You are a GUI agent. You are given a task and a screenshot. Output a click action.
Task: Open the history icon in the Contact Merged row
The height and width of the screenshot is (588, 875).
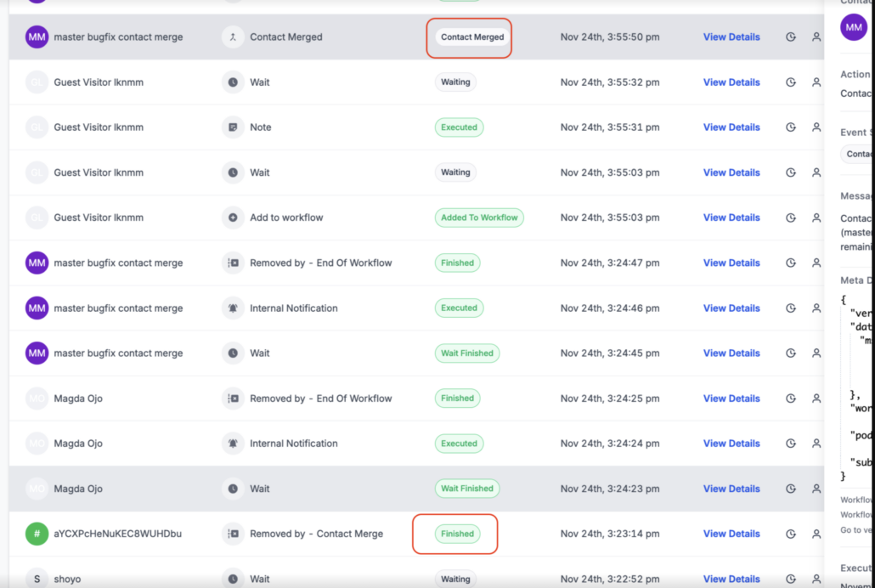(791, 37)
